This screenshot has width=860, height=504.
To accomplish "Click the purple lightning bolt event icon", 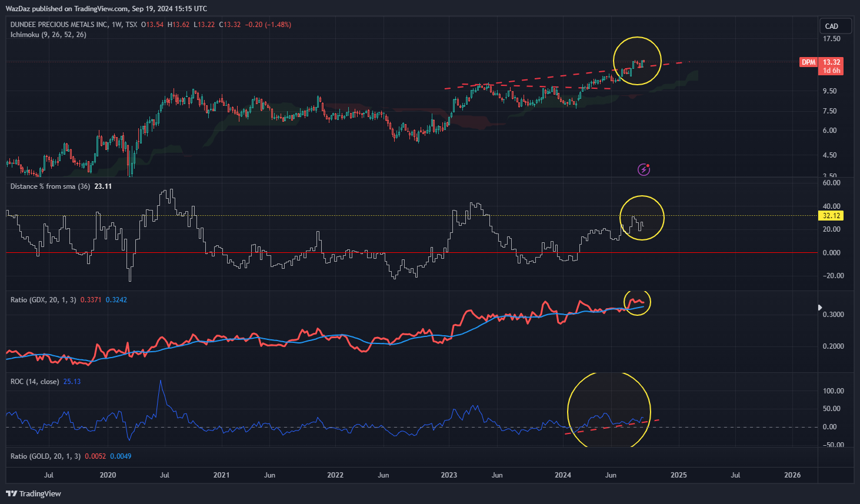I will (x=644, y=170).
